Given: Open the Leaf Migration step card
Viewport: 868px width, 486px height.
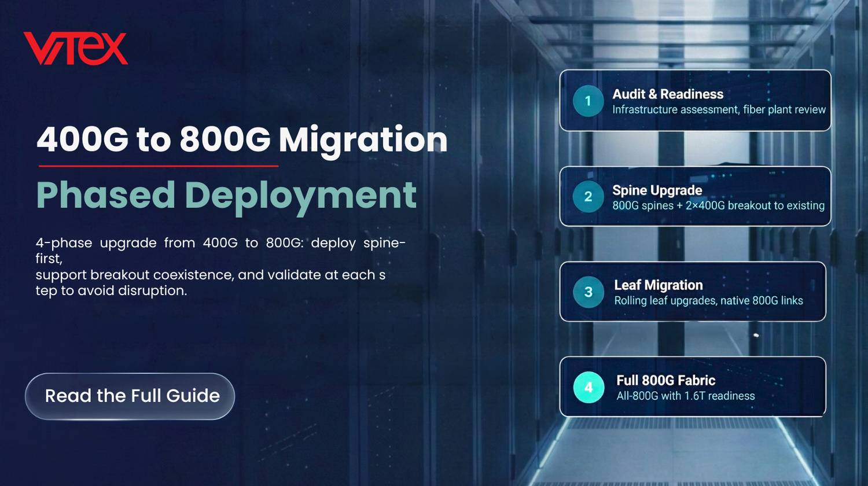Looking at the screenshot, I should coord(693,292).
